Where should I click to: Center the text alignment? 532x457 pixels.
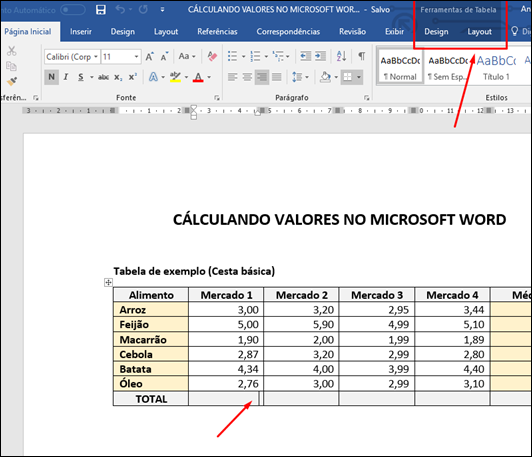[247, 77]
